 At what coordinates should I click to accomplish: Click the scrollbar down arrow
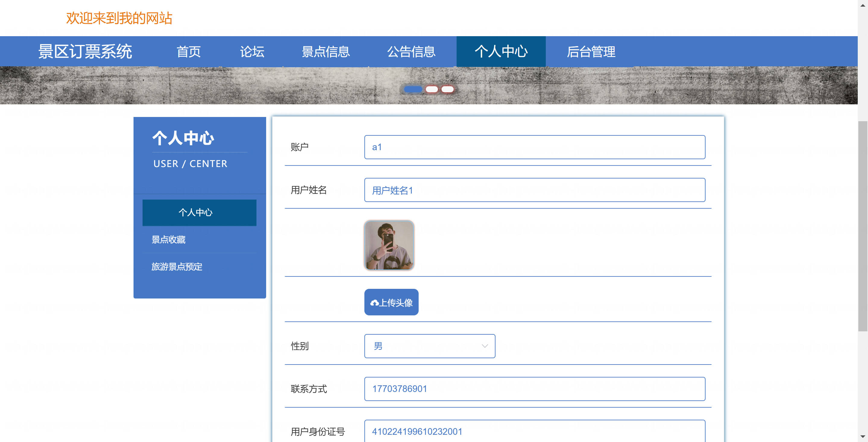tap(863, 437)
